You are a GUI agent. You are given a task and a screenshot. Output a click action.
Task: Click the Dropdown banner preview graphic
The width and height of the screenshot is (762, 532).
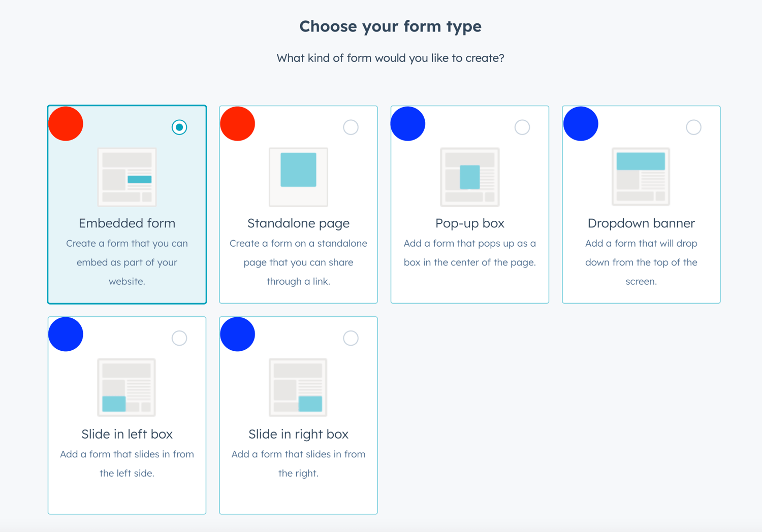[641, 177]
